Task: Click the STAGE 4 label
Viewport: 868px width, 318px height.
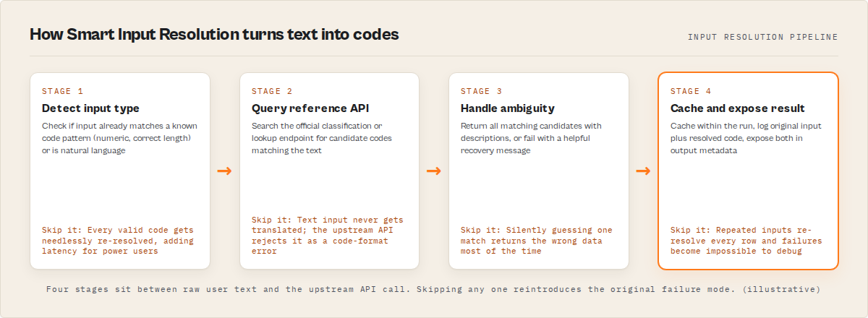Action: pyautogui.click(x=691, y=91)
